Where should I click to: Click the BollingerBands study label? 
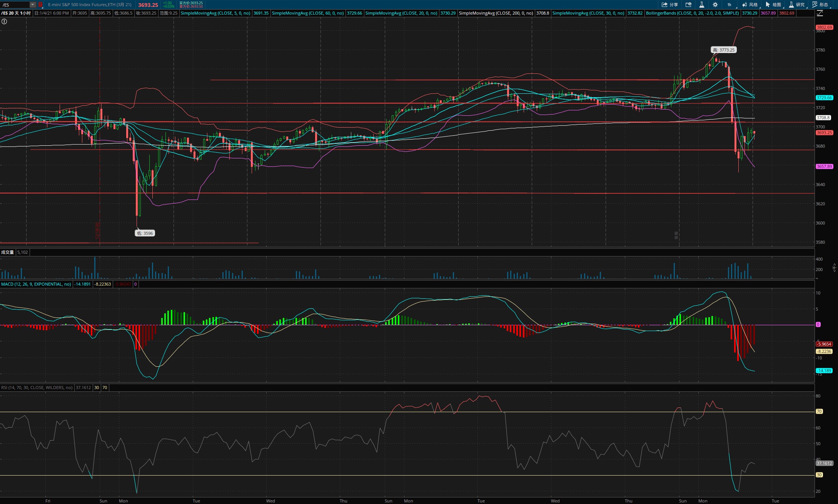click(692, 13)
